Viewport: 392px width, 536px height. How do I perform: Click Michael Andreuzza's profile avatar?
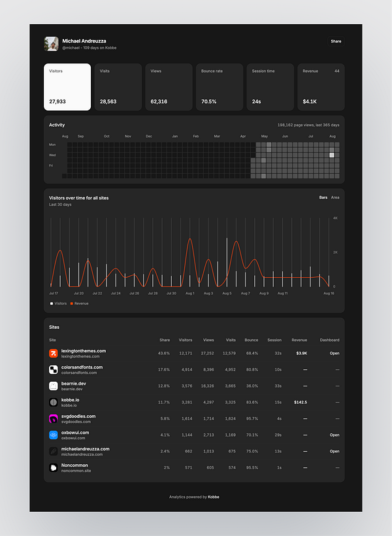[x=51, y=44]
